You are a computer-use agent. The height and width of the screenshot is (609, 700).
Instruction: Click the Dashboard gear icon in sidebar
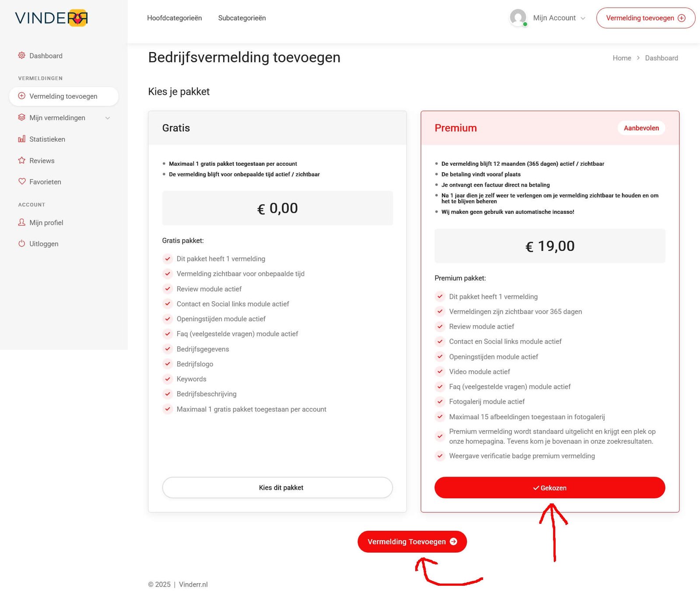point(21,56)
